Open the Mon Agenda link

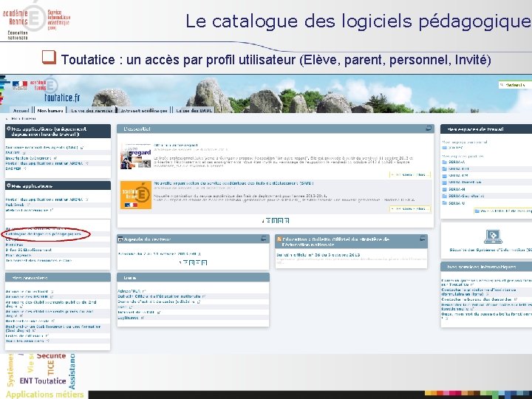[x=18, y=255]
